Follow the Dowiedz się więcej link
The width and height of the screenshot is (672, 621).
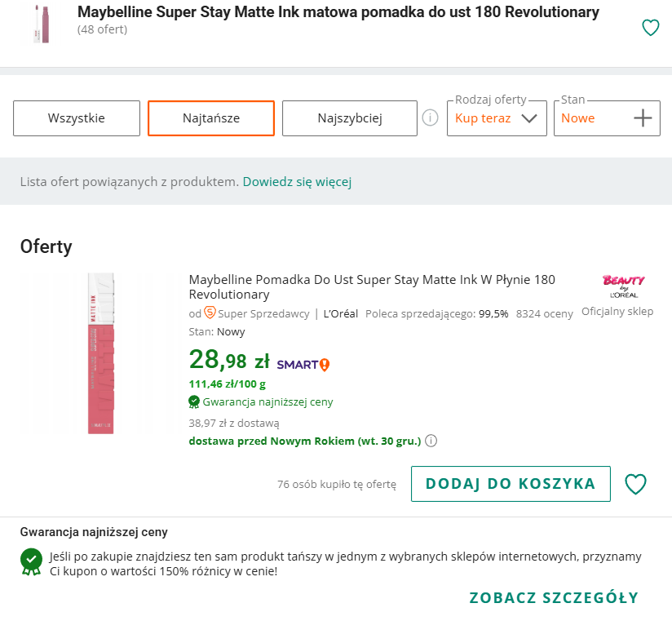(x=297, y=181)
